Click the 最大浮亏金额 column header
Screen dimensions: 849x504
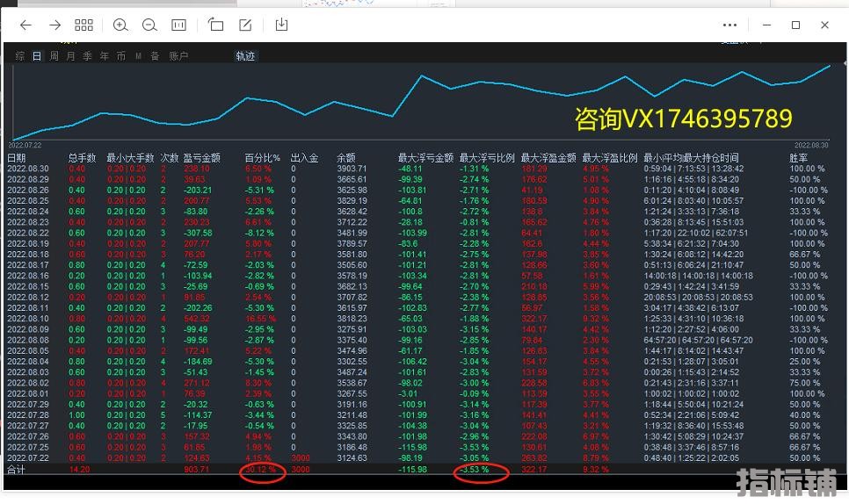coord(425,158)
